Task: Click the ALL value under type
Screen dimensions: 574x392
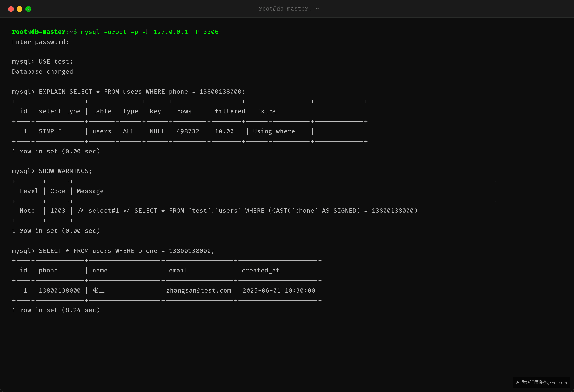Action: (129, 131)
